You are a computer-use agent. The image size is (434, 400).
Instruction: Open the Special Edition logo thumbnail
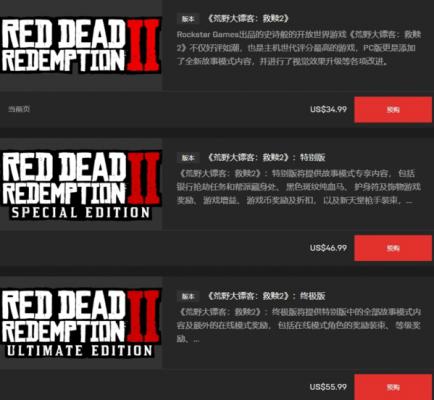click(x=81, y=184)
